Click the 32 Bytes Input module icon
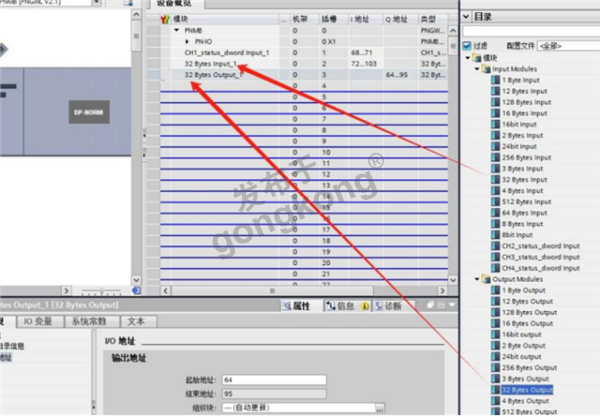 (496, 179)
